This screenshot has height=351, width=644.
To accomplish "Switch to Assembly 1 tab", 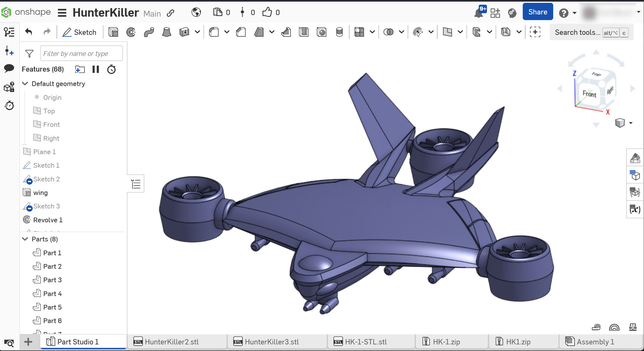I will (x=595, y=342).
